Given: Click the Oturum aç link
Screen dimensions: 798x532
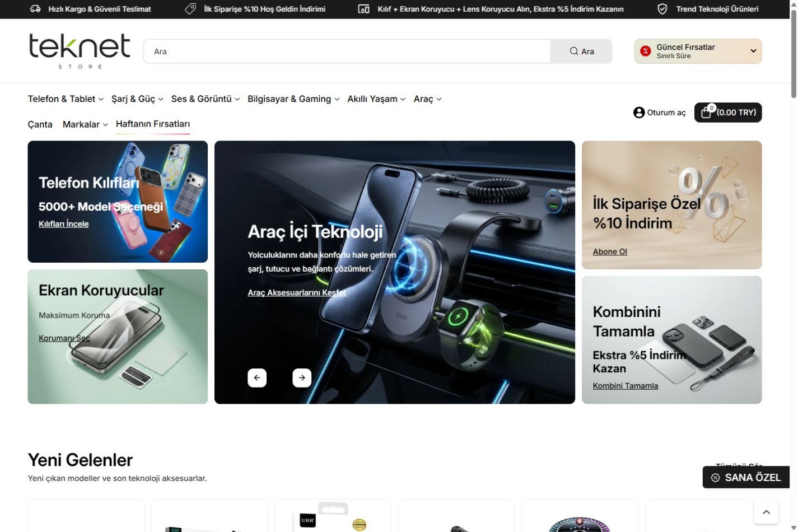Looking at the screenshot, I should tap(666, 113).
